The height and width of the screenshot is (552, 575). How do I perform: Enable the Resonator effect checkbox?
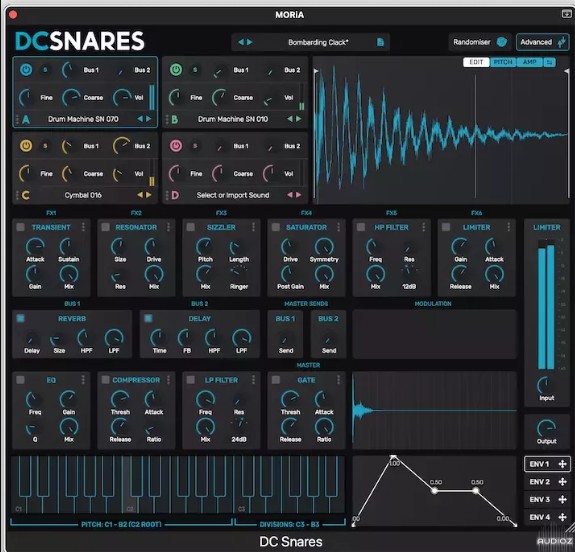(106, 227)
